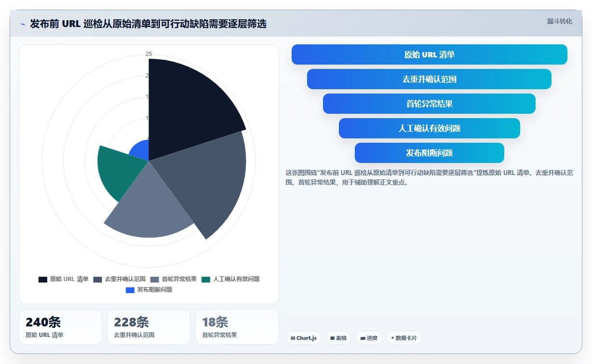The image size is (592, 364).
Task: Click the page title 发布前 URL 巡检
Action: coord(148,24)
